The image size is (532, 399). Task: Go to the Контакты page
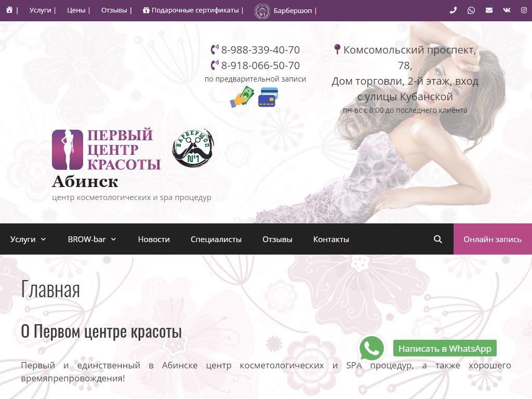pyautogui.click(x=331, y=239)
